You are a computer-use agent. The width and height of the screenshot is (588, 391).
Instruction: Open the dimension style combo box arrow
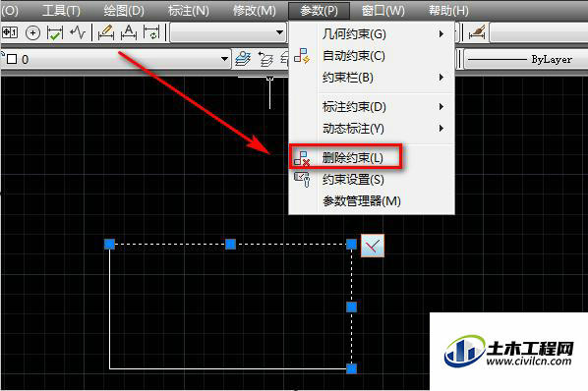279,32
